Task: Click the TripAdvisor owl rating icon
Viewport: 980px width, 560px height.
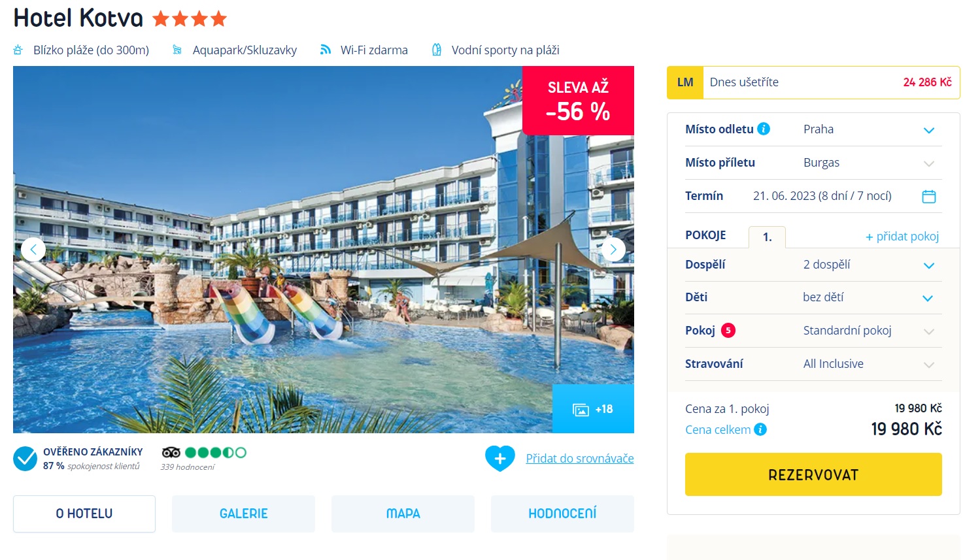Action: point(171,452)
